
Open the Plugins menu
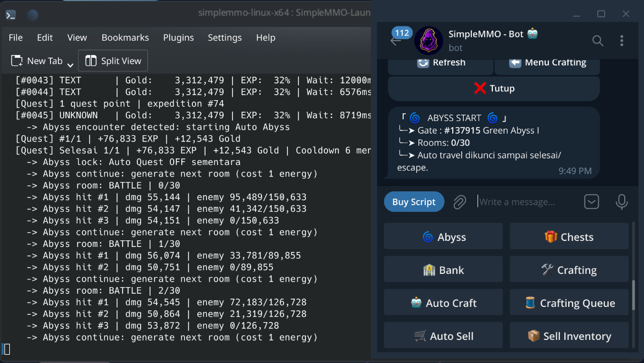pyautogui.click(x=178, y=37)
